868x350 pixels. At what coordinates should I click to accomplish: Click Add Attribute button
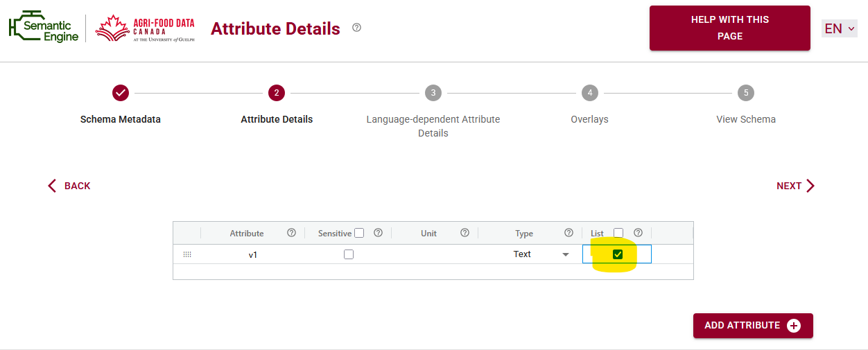pyautogui.click(x=752, y=326)
